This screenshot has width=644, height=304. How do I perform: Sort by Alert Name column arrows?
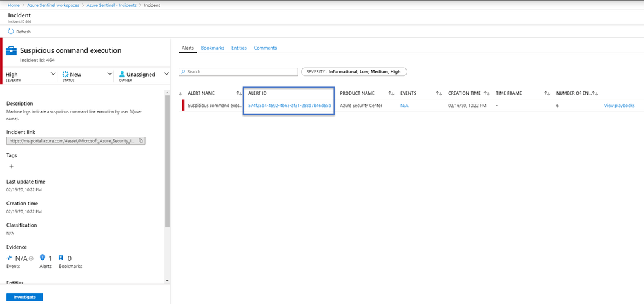[239, 93]
